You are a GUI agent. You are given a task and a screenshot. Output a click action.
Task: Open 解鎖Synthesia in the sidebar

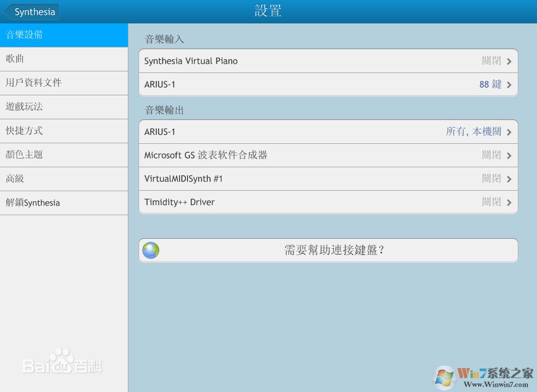(64, 203)
